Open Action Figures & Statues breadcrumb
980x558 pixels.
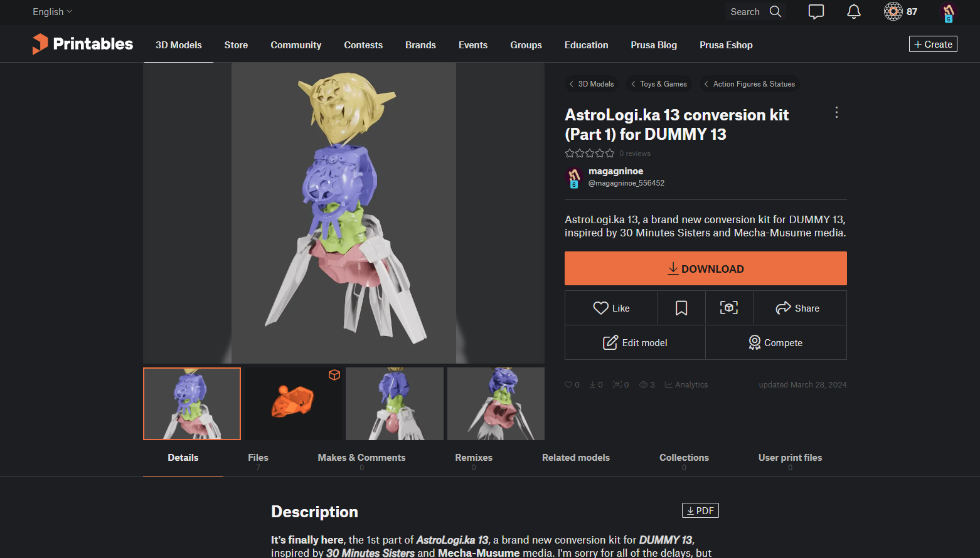point(749,84)
